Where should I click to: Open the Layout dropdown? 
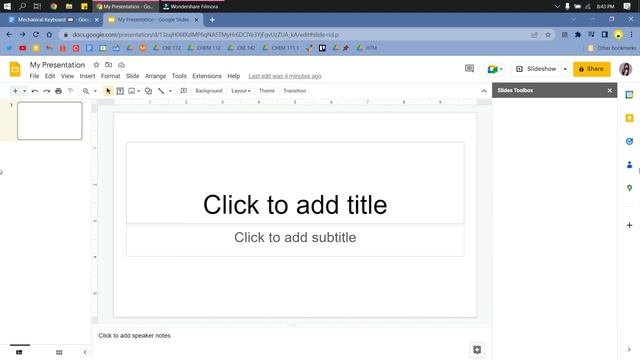point(241,91)
